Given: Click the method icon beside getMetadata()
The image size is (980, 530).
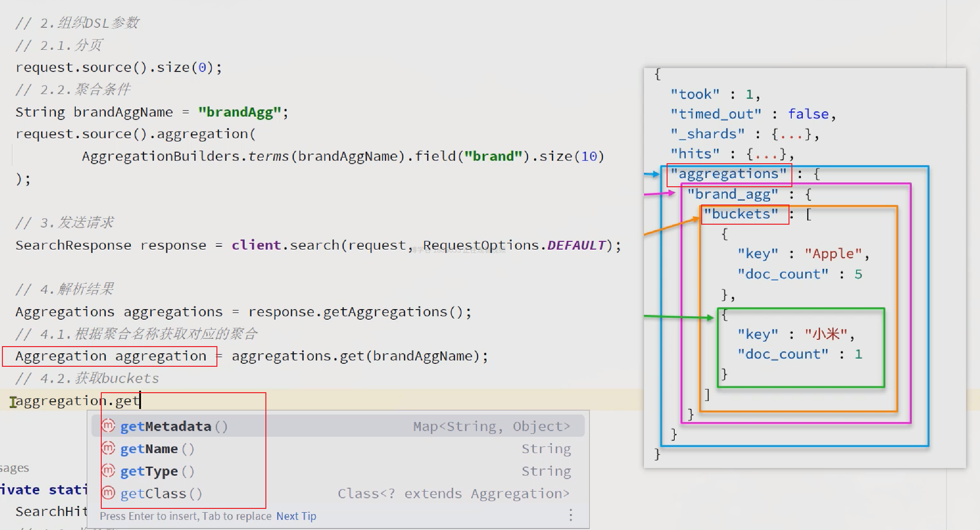Looking at the screenshot, I should click(108, 426).
